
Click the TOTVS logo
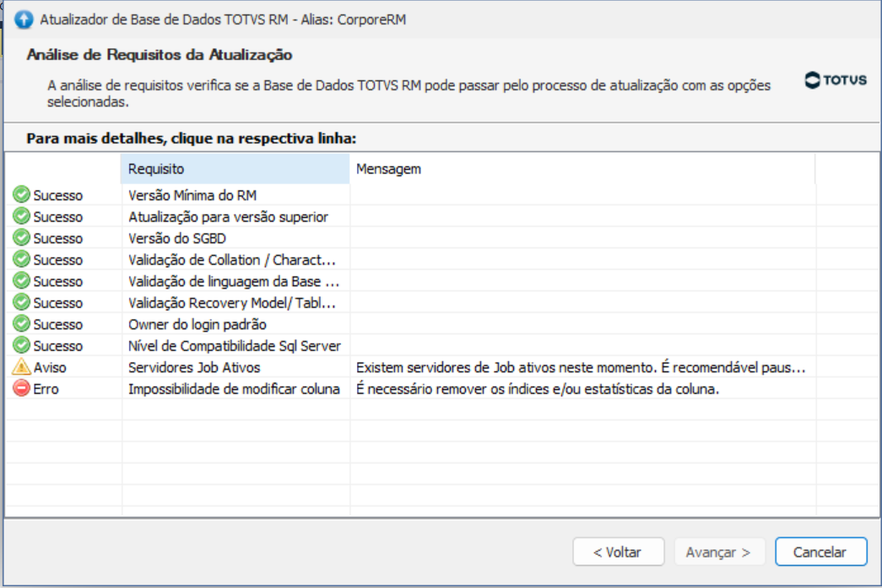click(836, 80)
